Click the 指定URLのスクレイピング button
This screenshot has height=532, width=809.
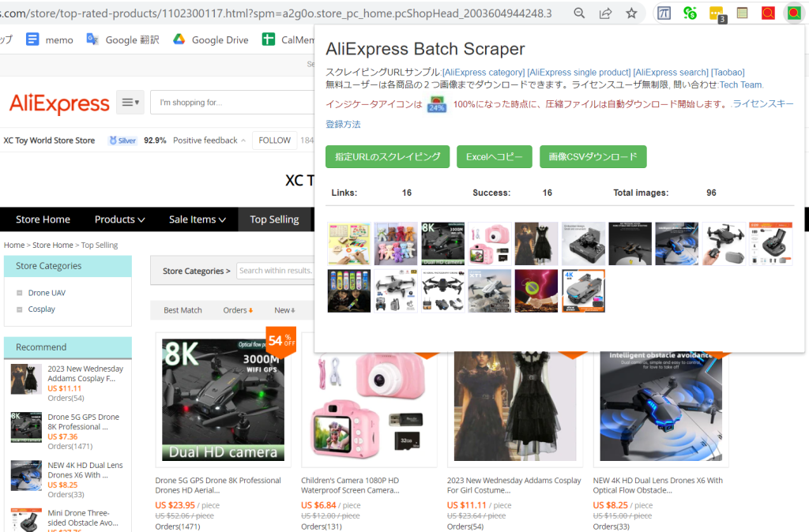[387, 156]
